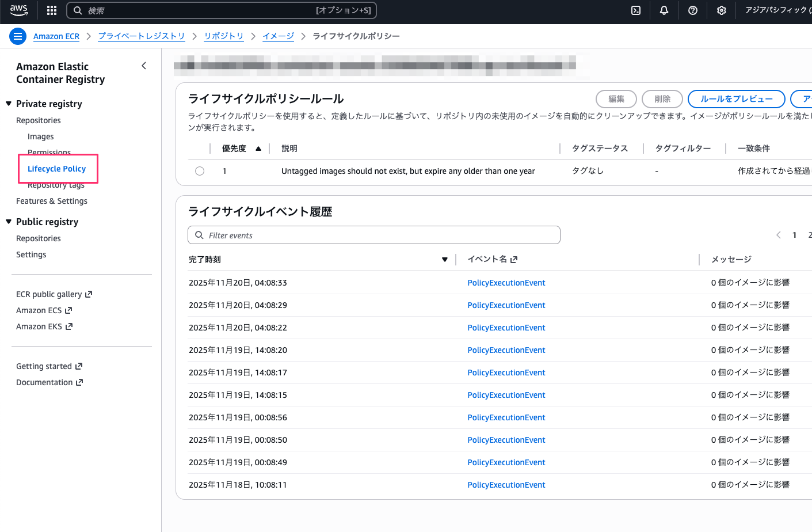812x532 pixels.
Task: Open the services grid menu icon
Action: pyautogui.click(x=51, y=10)
